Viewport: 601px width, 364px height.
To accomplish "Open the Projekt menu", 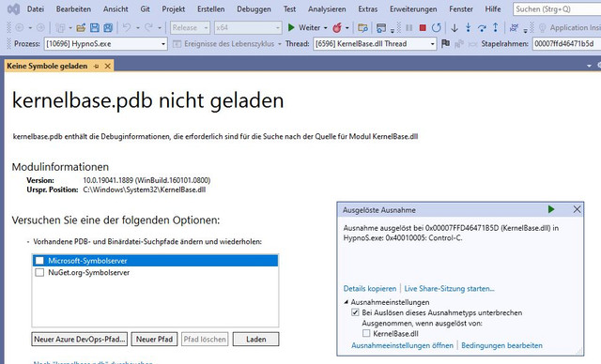I will (x=173, y=8).
